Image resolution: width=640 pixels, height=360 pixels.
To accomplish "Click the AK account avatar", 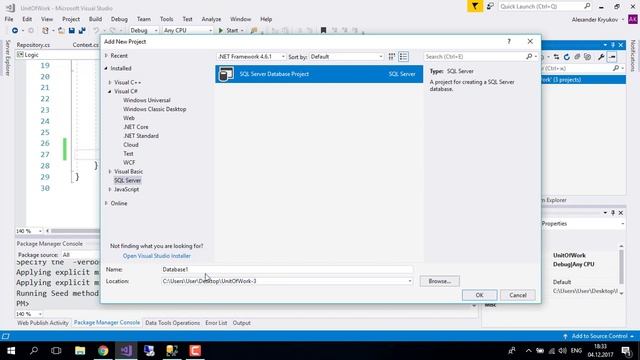I will tap(633, 19).
